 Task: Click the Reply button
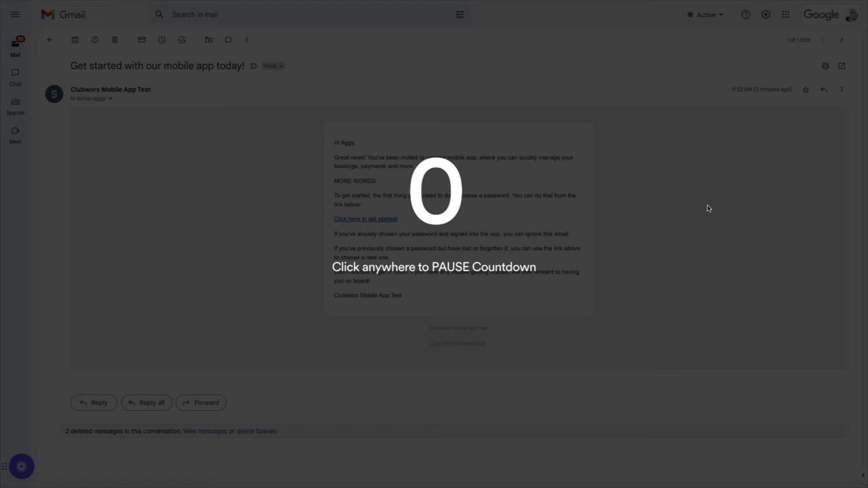(94, 403)
